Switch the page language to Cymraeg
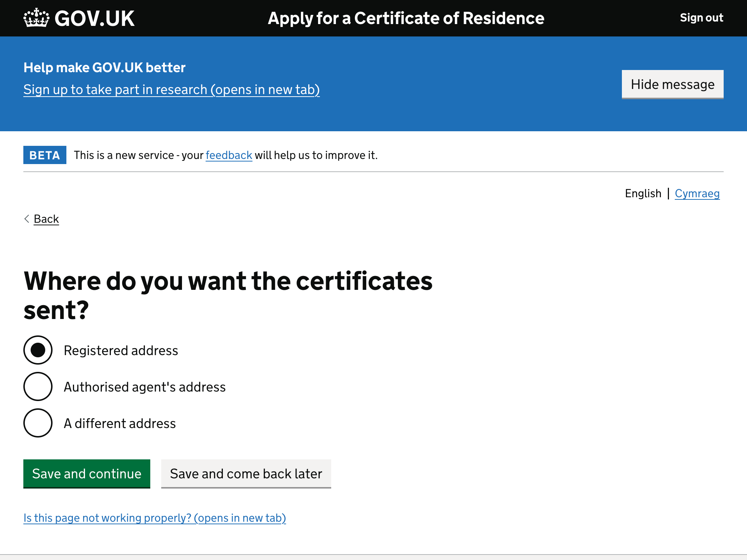Screen dimensions: 747x560 pyautogui.click(x=697, y=193)
